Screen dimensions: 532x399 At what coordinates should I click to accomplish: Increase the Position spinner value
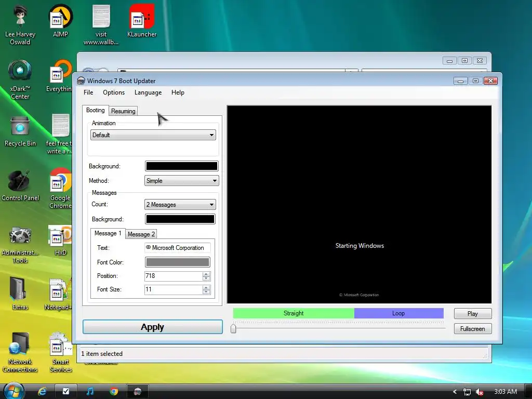pos(206,274)
